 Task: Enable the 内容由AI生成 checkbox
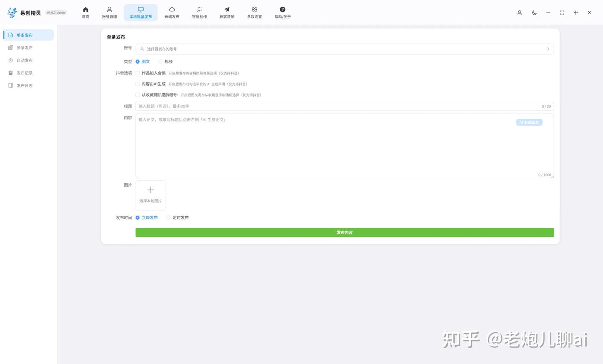[x=137, y=84]
